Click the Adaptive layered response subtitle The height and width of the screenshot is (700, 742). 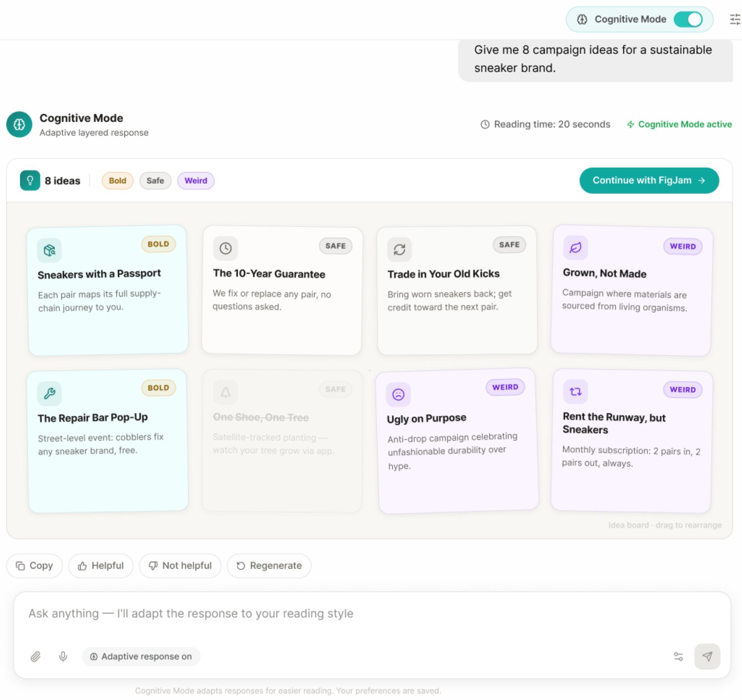click(x=94, y=133)
